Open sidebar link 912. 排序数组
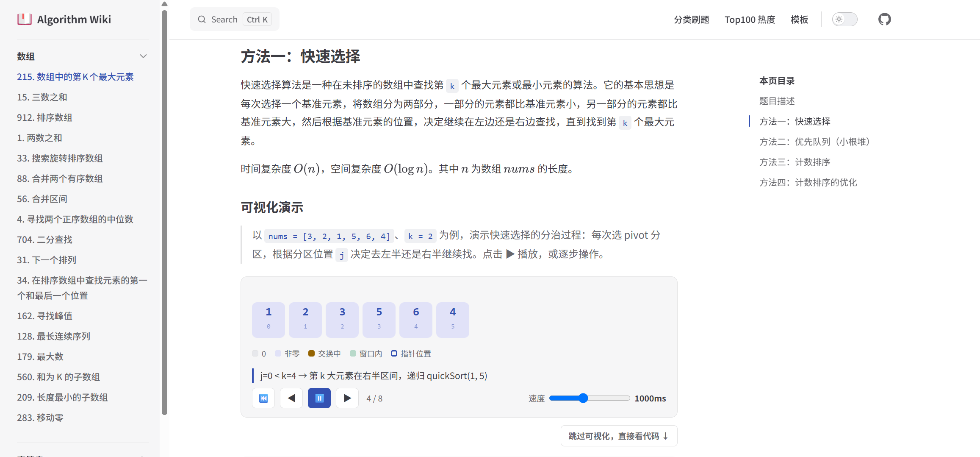The height and width of the screenshot is (457, 980). click(x=44, y=117)
